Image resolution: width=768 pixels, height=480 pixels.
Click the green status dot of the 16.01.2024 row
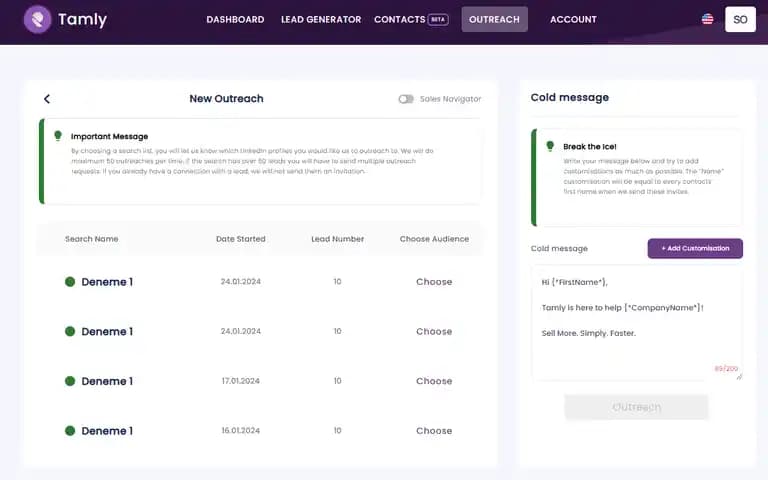(70, 431)
